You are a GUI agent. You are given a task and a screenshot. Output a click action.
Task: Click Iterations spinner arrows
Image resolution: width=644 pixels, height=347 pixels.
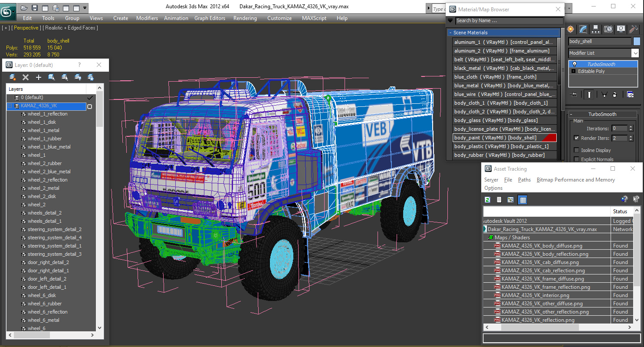pyautogui.click(x=631, y=129)
